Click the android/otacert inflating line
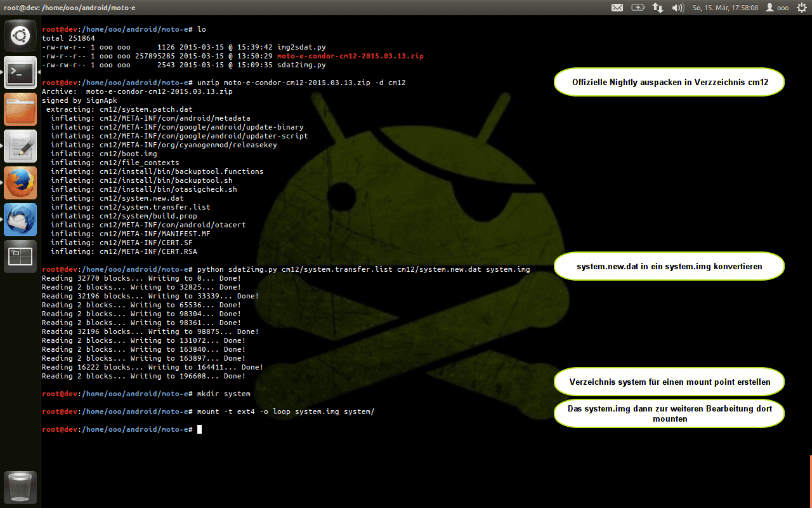Viewport: 812px width, 508px height. [148, 225]
